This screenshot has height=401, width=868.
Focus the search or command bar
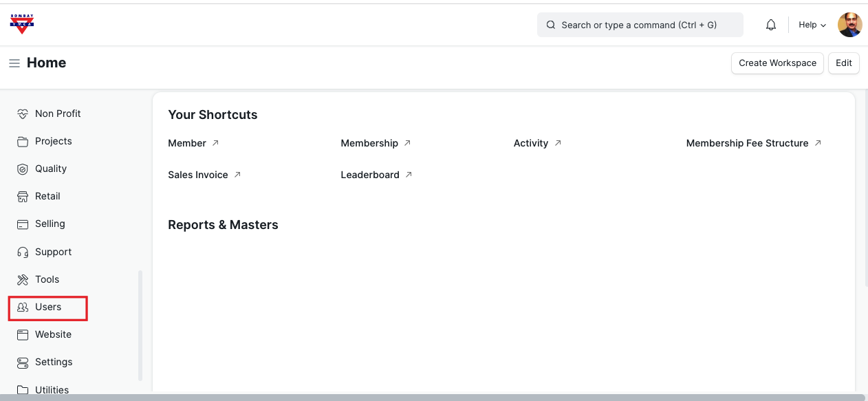tap(640, 25)
